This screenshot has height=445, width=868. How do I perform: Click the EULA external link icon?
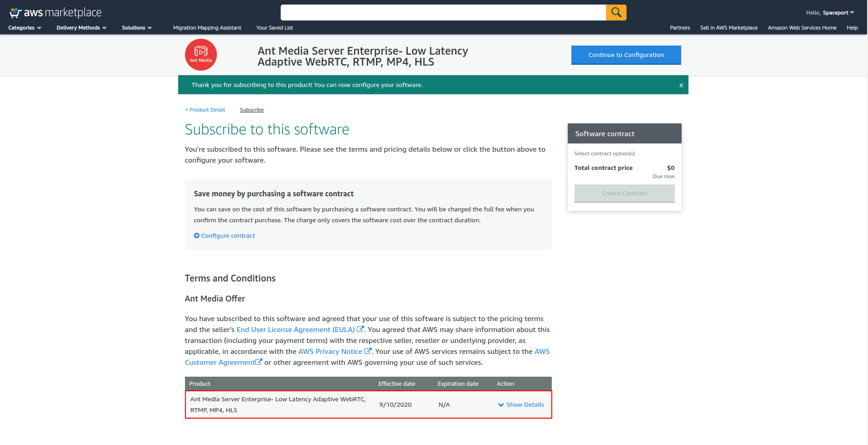tap(360, 329)
